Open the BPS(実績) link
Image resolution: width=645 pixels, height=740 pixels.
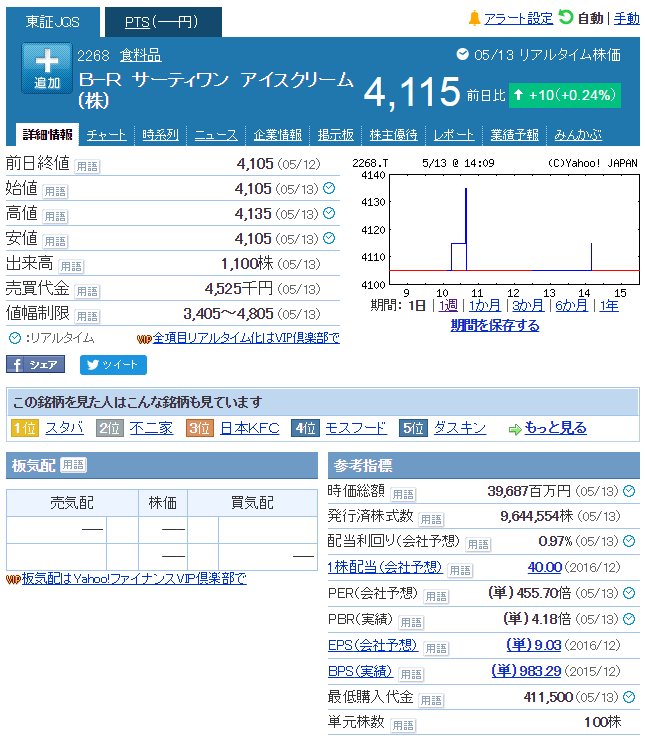pyautogui.click(x=360, y=671)
